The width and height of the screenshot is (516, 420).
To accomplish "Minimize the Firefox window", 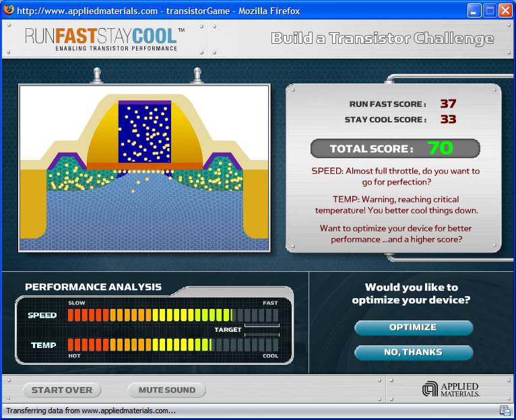I will (x=474, y=11).
